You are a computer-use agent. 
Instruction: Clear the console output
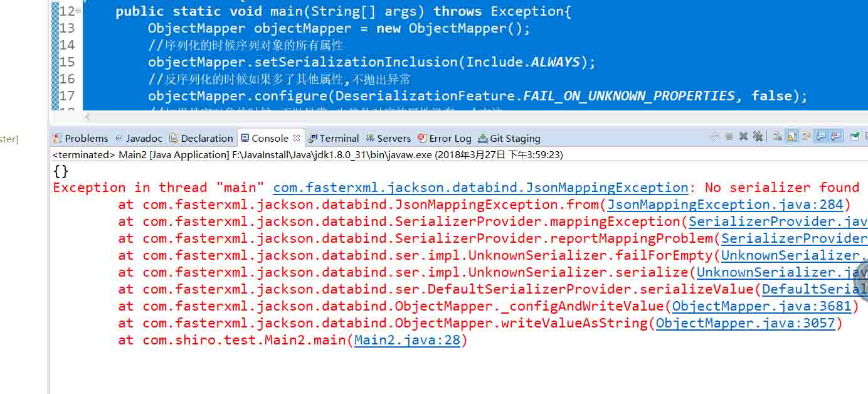pos(778,136)
